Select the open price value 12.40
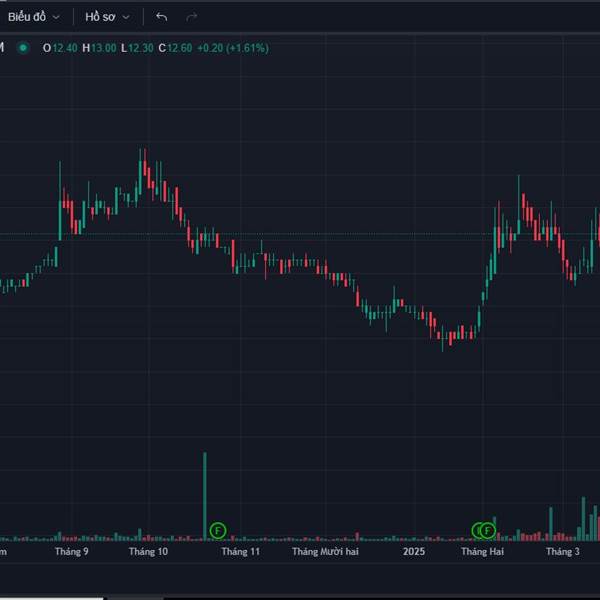 point(65,48)
